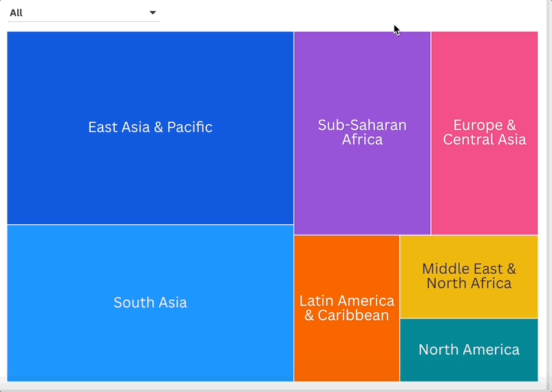
Task: Click the East Asia & Pacific text label
Action: (150, 127)
